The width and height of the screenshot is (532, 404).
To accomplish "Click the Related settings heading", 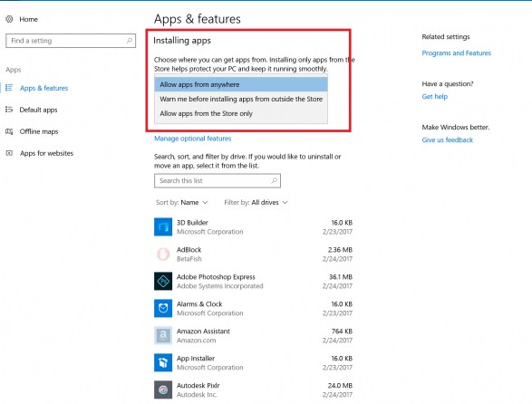I will point(446,36).
